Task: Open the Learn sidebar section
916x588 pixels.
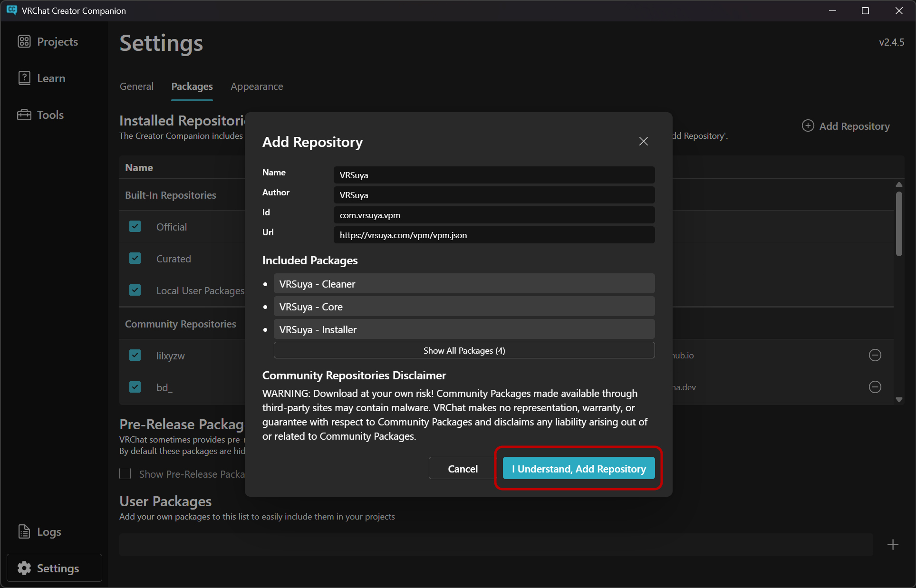Action: click(x=41, y=78)
